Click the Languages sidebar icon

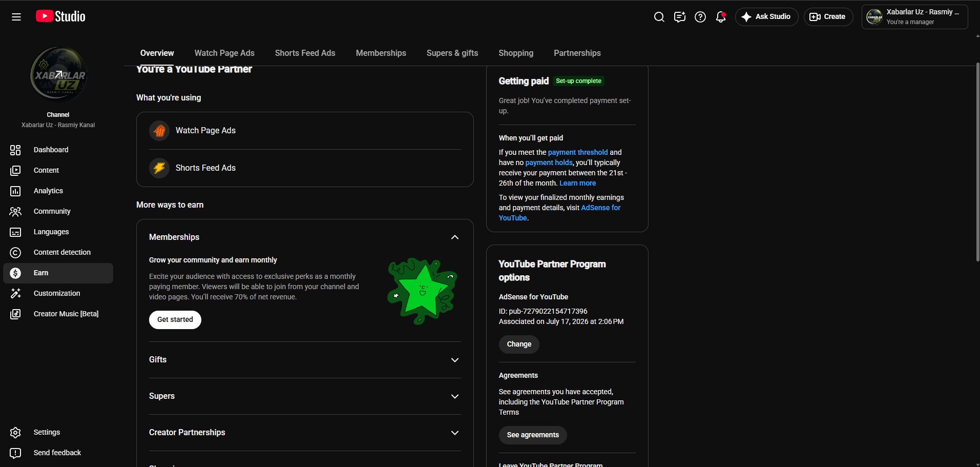(x=15, y=232)
